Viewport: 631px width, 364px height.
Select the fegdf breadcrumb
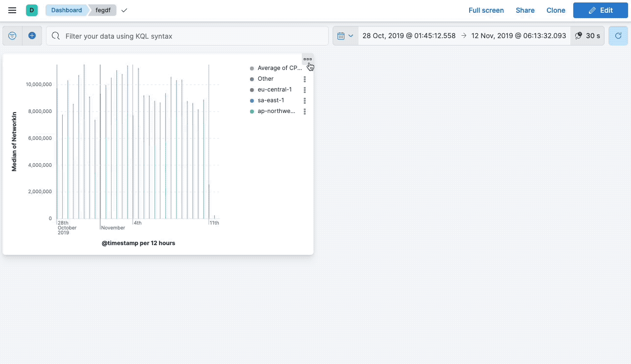point(103,10)
